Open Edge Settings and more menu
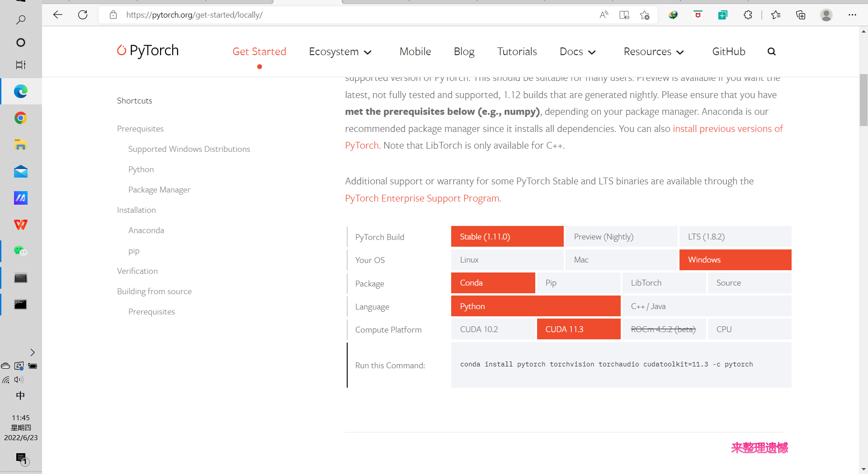 click(852, 15)
